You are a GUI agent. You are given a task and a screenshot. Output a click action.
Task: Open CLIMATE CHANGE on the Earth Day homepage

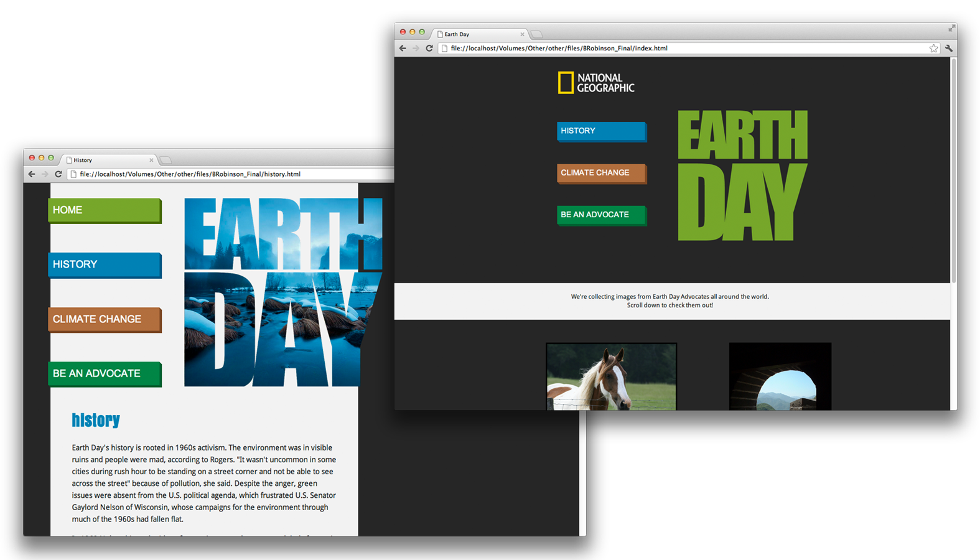click(x=601, y=173)
